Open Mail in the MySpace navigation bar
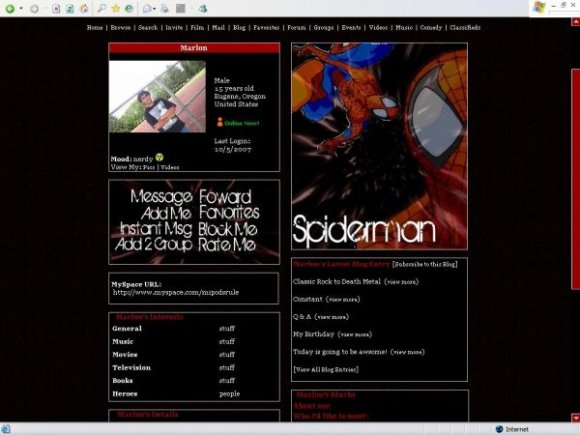 [x=218, y=27]
